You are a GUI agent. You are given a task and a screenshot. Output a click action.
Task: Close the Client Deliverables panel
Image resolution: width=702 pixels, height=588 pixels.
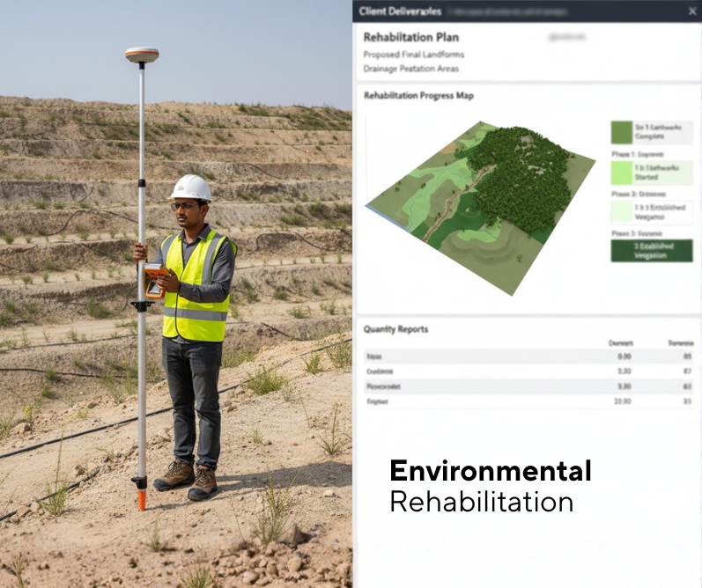pos(691,11)
